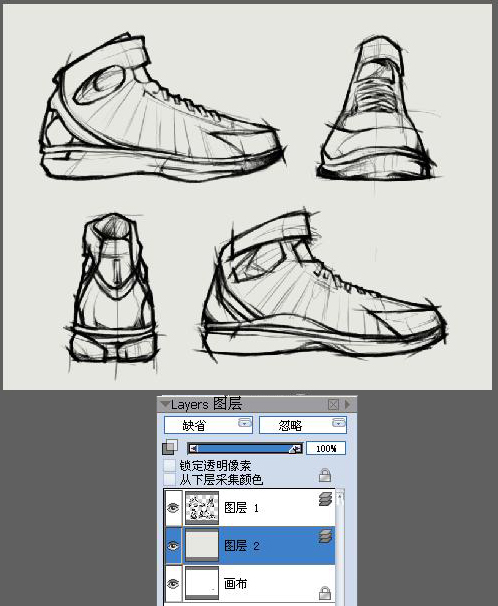Click the overlapping squares opacity icon
Image resolution: width=498 pixels, height=606 pixels.
[170, 447]
